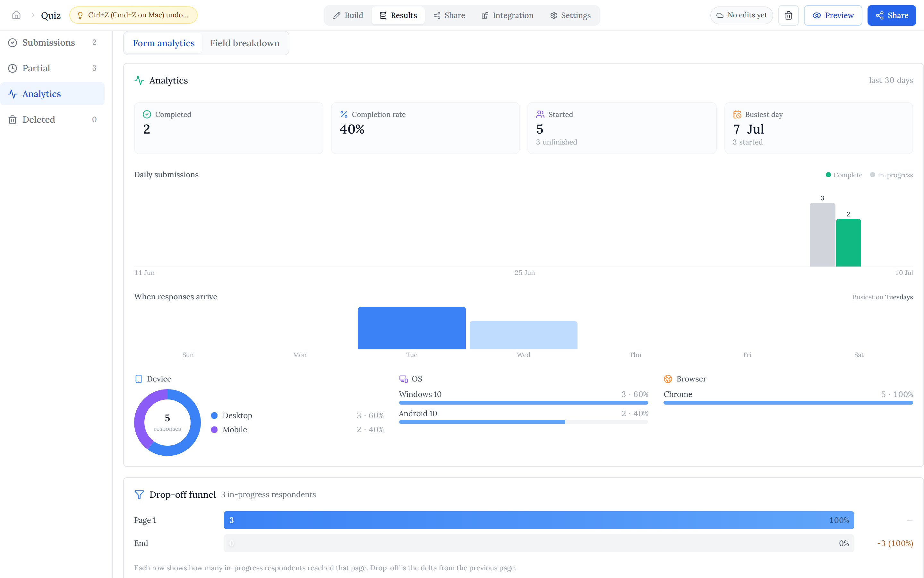Screen dimensions: 924x578
Task: Open the Integration tab
Action: 508,15
